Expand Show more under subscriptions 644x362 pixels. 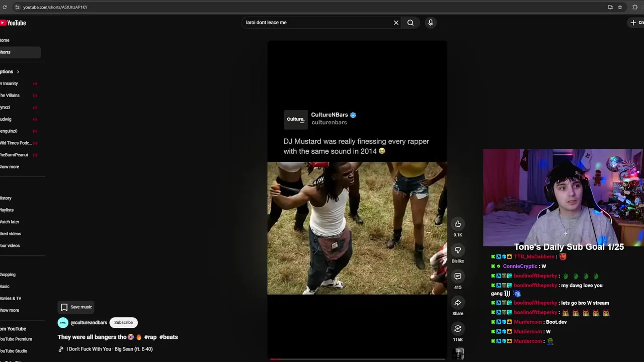tap(10, 167)
